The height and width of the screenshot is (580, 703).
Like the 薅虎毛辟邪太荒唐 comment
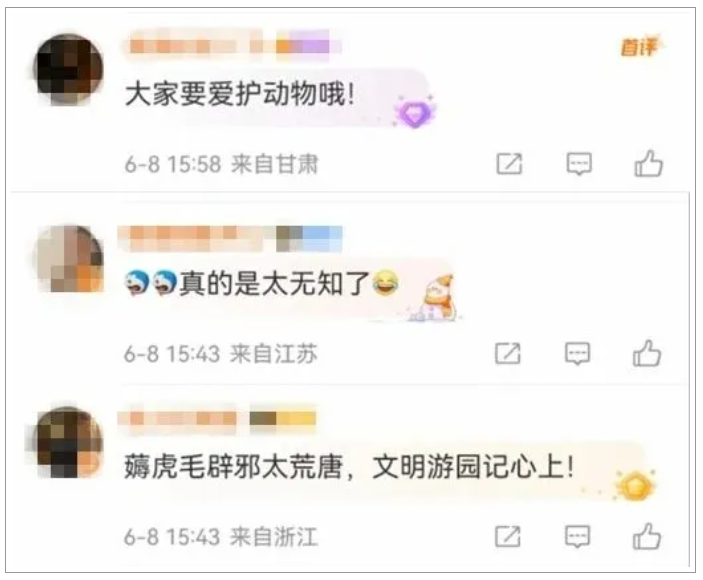pyautogui.click(x=647, y=536)
